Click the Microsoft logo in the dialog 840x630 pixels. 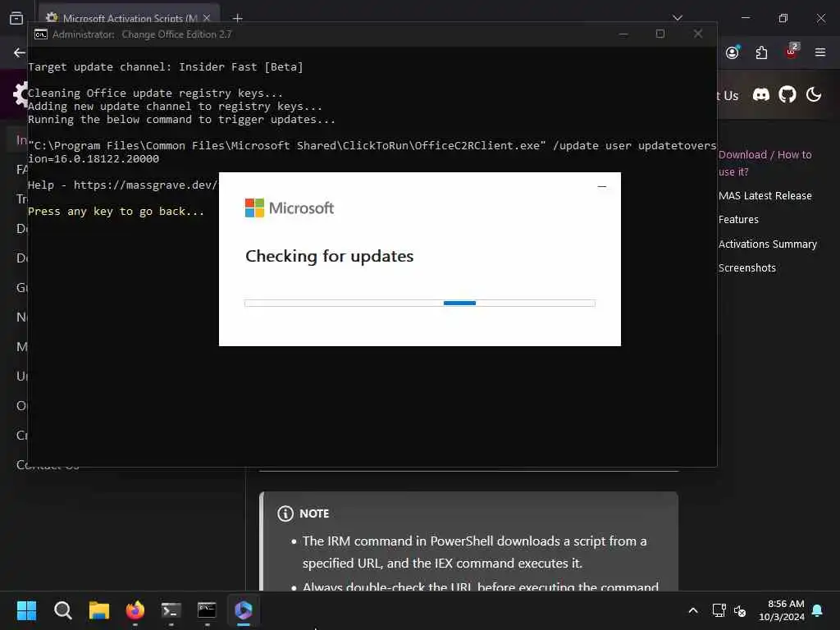[x=290, y=208]
